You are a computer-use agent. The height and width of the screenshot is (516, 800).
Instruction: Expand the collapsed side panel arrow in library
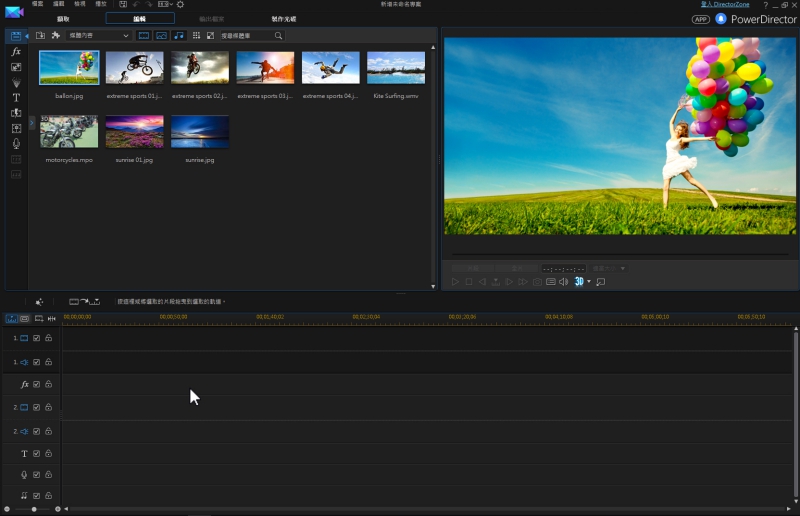click(x=31, y=122)
